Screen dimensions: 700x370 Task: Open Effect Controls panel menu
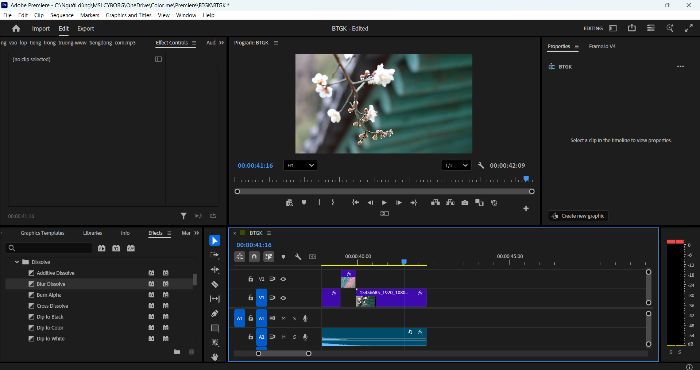[x=194, y=43]
